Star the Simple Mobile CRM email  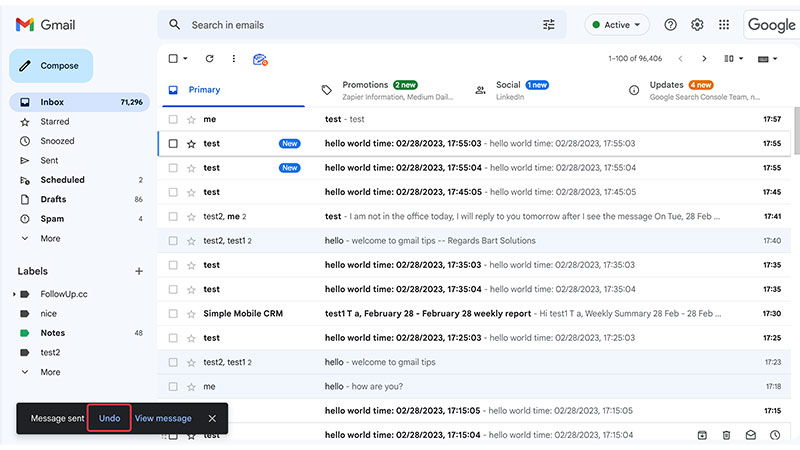point(191,314)
